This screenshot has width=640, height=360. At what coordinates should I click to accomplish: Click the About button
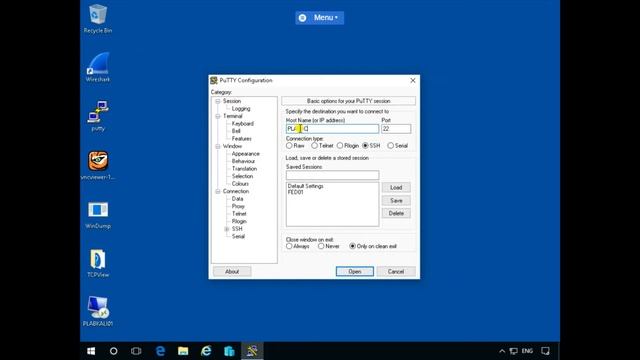pyautogui.click(x=232, y=271)
